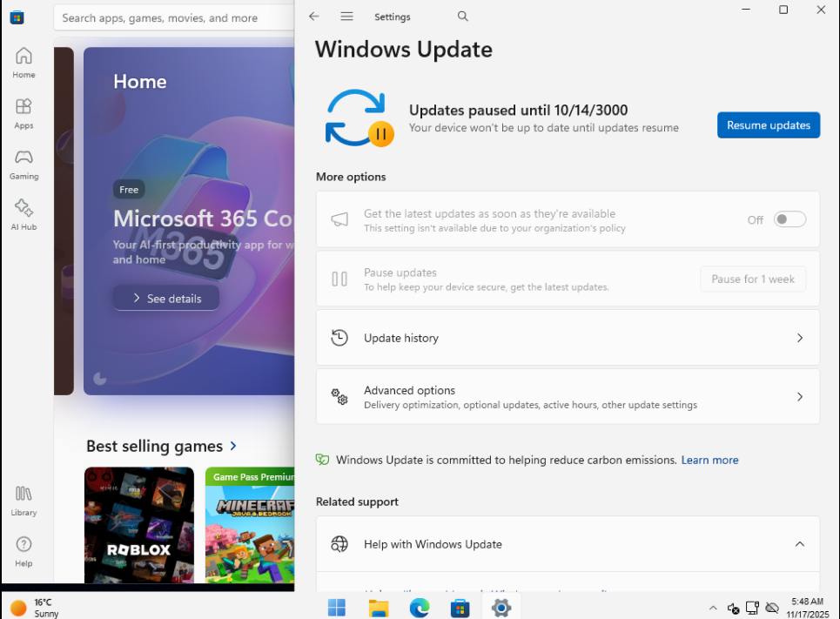This screenshot has height=619, width=840.
Task: Click the Updates paused until 10/14/3000 heading
Action: (x=518, y=110)
